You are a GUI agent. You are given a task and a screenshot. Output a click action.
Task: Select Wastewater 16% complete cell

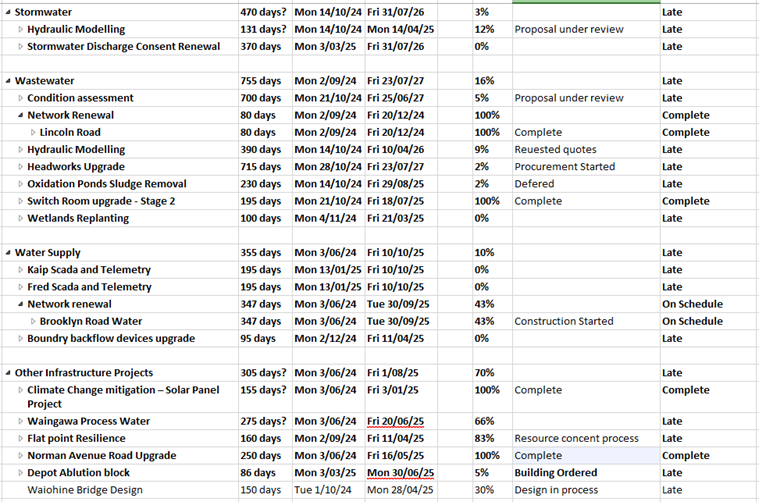[x=492, y=81]
